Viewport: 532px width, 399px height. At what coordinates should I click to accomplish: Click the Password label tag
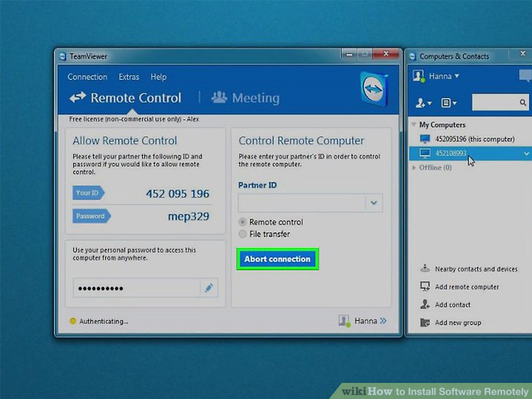point(91,216)
